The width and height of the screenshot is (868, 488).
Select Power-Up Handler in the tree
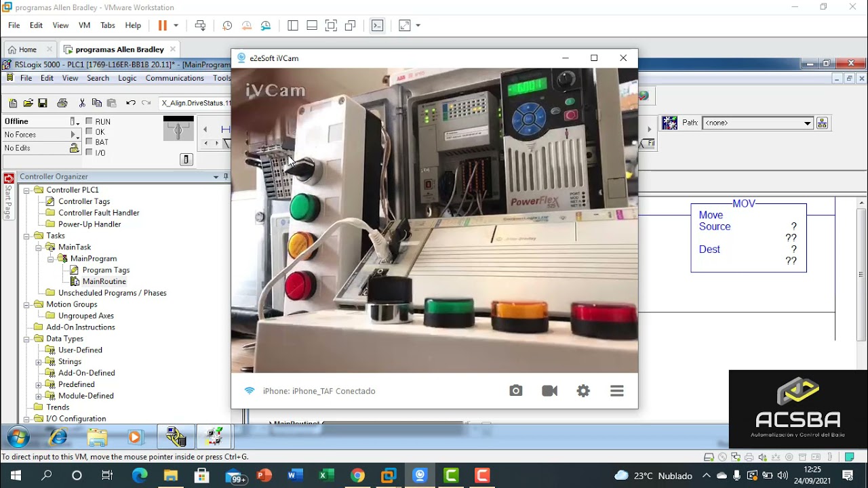pyautogui.click(x=90, y=224)
